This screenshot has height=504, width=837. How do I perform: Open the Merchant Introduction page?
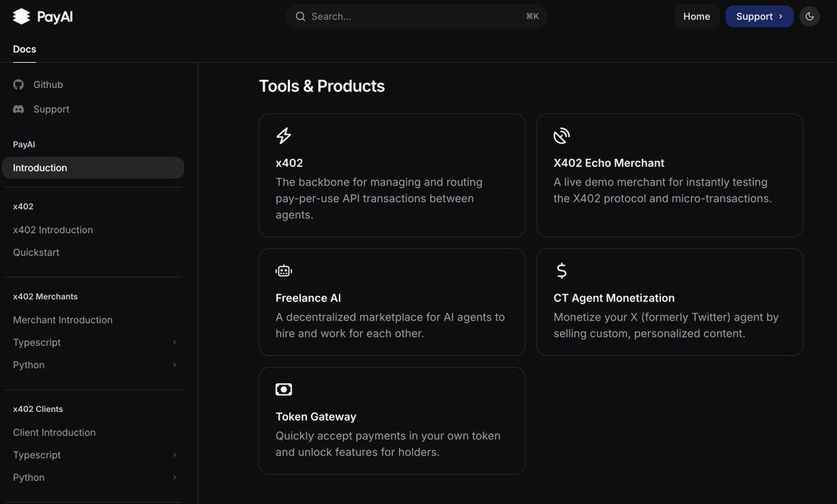[x=63, y=319]
